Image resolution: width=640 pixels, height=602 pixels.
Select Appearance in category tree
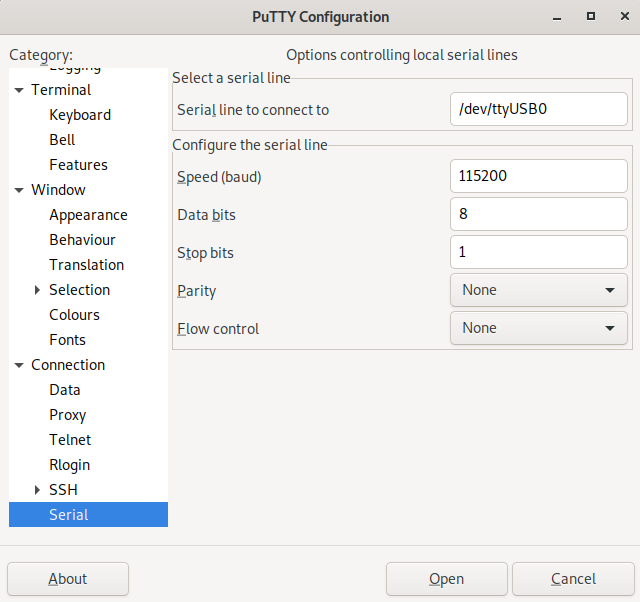click(x=88, y=215)
